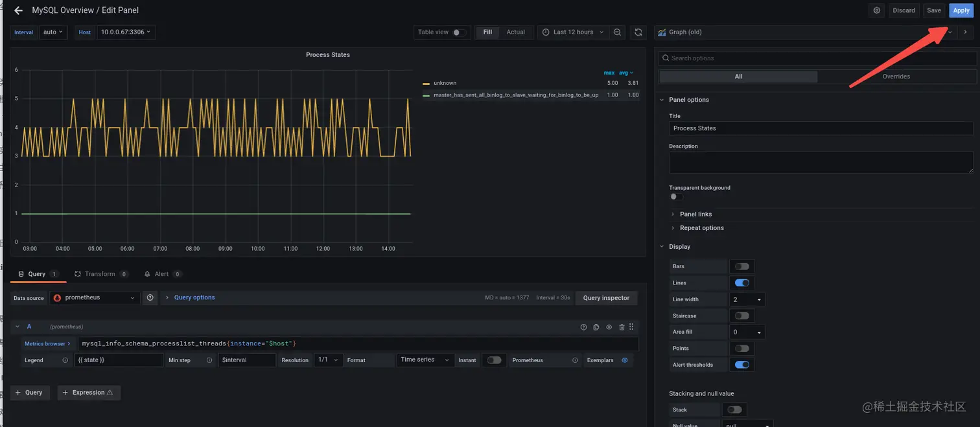The image size is (980, 427).
Task: Open the prometheus data source dropdown
Action: click(x=95, y=298)
